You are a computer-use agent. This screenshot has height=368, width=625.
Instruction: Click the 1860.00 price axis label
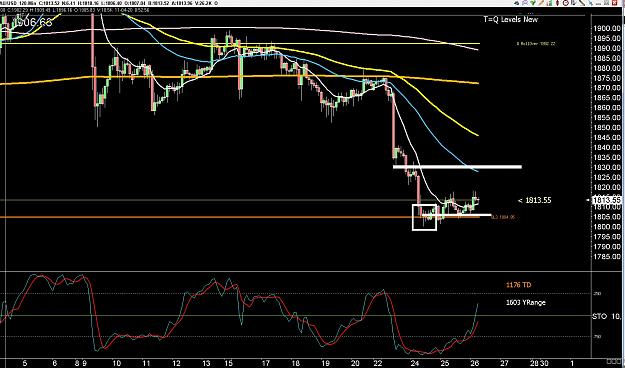pyautogui.click(x=607, y=108)
